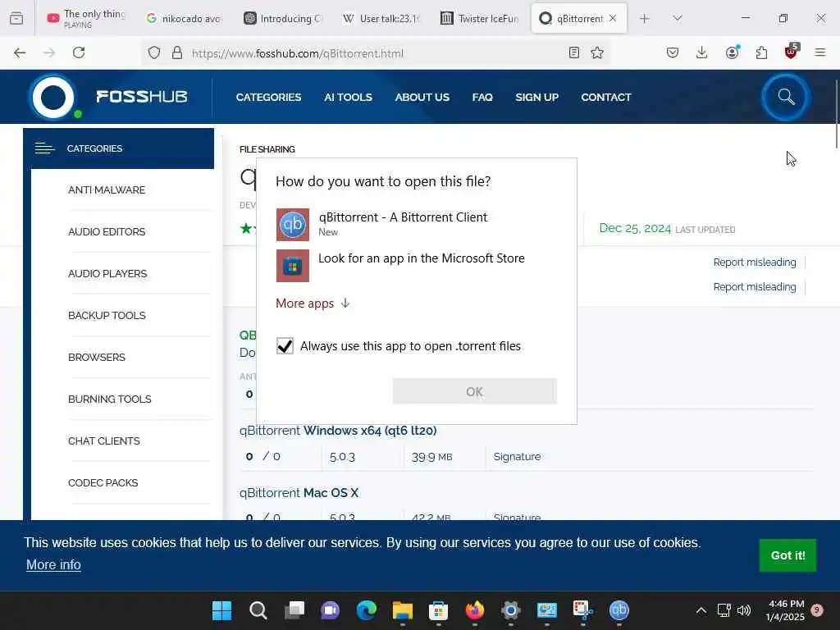Expand More apps in dialog
The image size is (840, 630).
[x=313, y=304]
